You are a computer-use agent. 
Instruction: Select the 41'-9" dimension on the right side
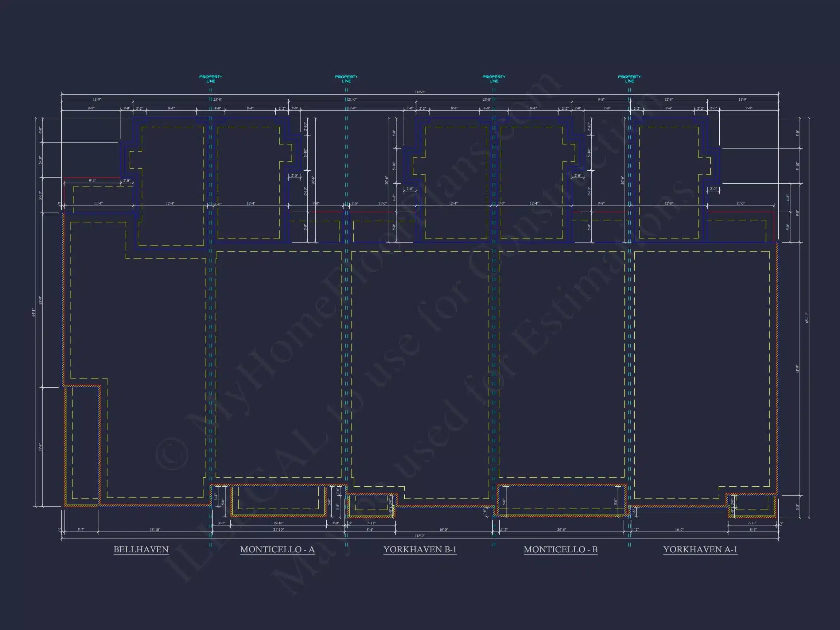(797, 369)
